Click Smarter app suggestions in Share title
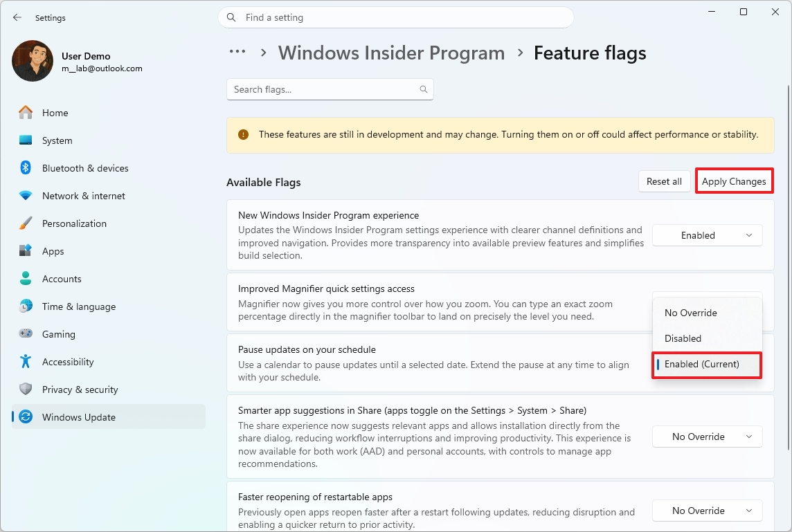The height and width of the screenshot is (532, 792). click(x=412, y=410)
